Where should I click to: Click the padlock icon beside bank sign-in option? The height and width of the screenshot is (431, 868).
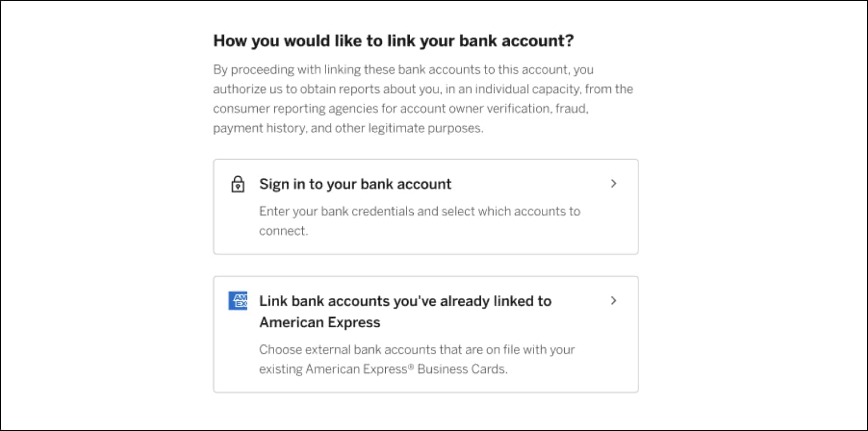tap(238, 184)
